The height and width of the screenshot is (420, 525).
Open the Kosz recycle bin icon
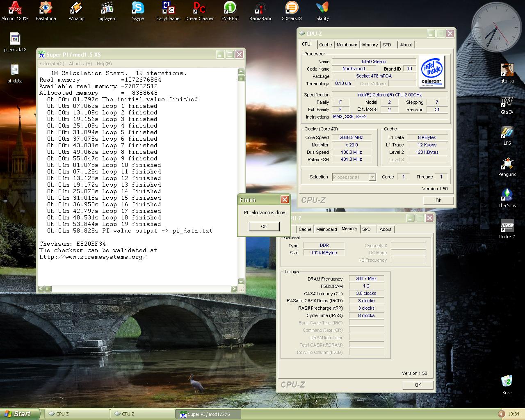pos(507,381)
